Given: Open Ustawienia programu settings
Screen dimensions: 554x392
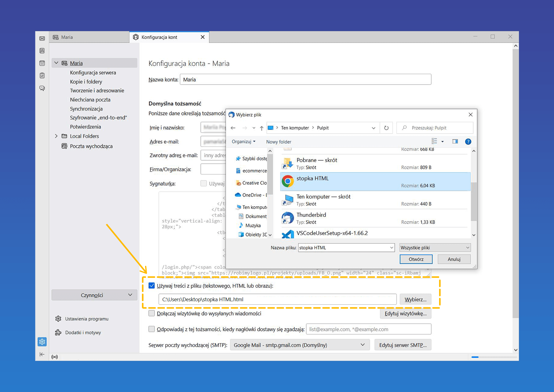Looking at the screenshot, I should pos(82,319).
